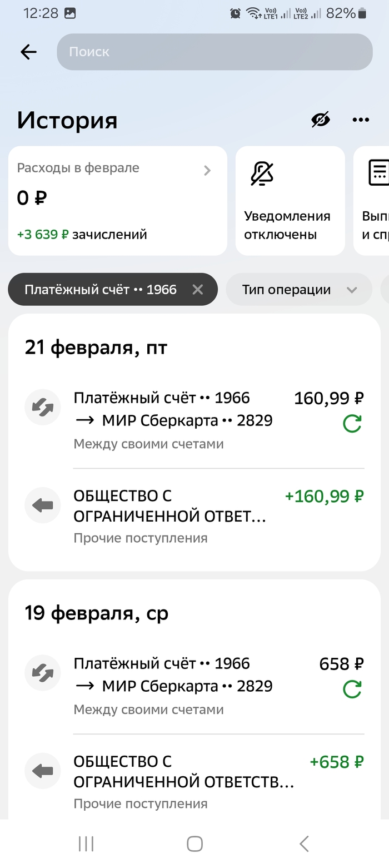Open Расходы в феврале chevron
The image size is (389, 868).
pyautogui.click(x=207, y=170)
